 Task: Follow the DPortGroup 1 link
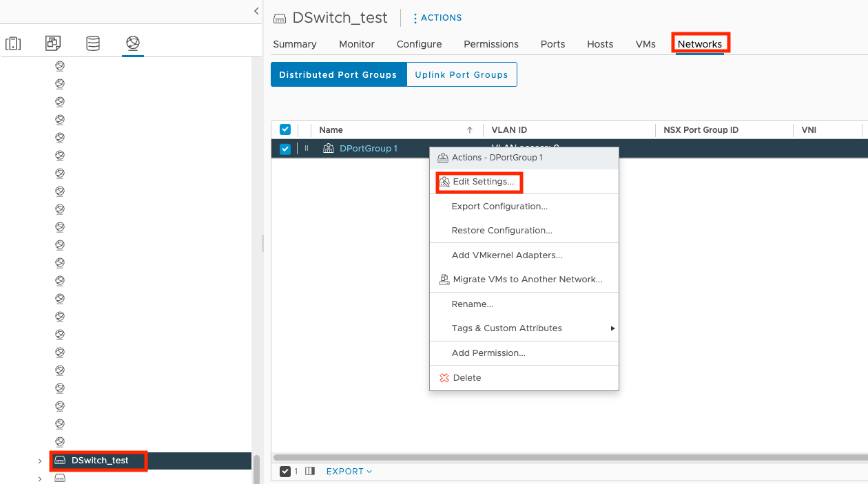point(368,147)
